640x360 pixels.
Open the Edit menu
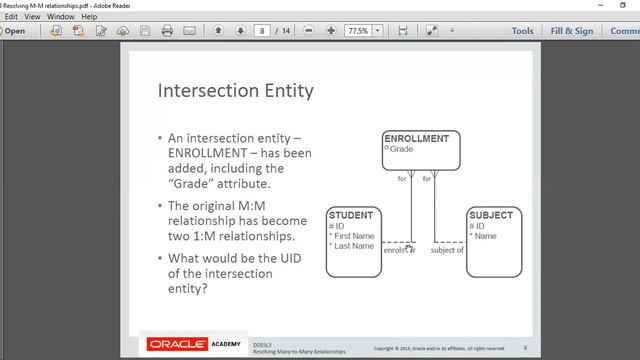pos(11,17)
